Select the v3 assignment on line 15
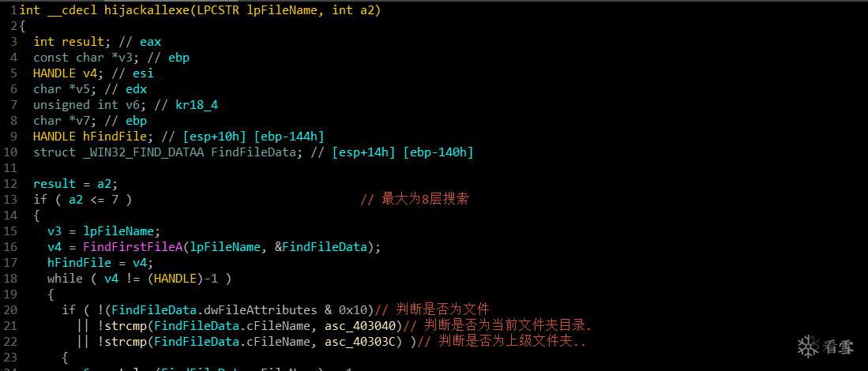 coord(54,230)
